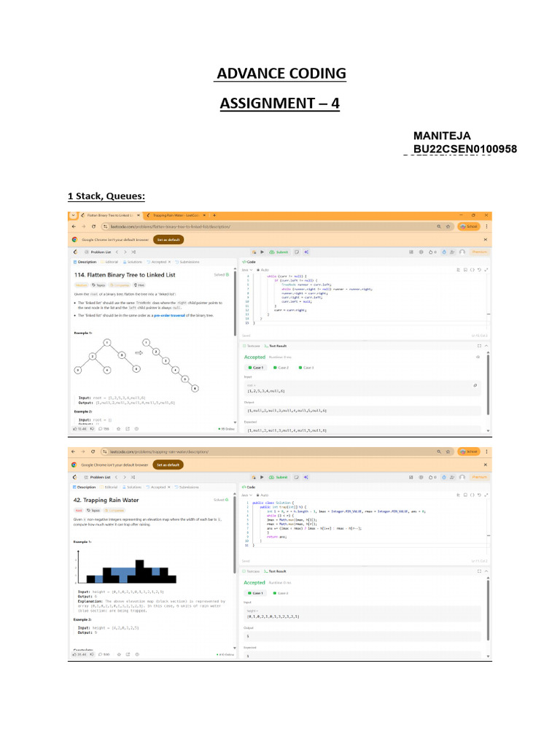Open comments (196) below problem 114 description

click(104, 429)
